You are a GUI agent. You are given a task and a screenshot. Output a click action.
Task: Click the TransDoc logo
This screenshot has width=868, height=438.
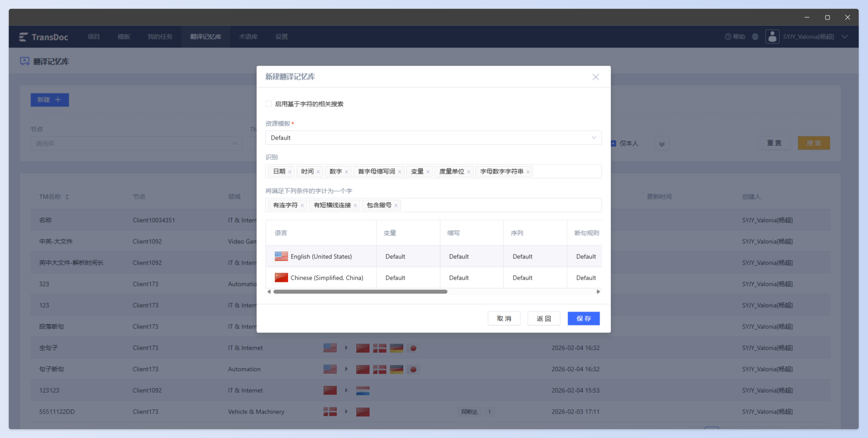[43, 37]
